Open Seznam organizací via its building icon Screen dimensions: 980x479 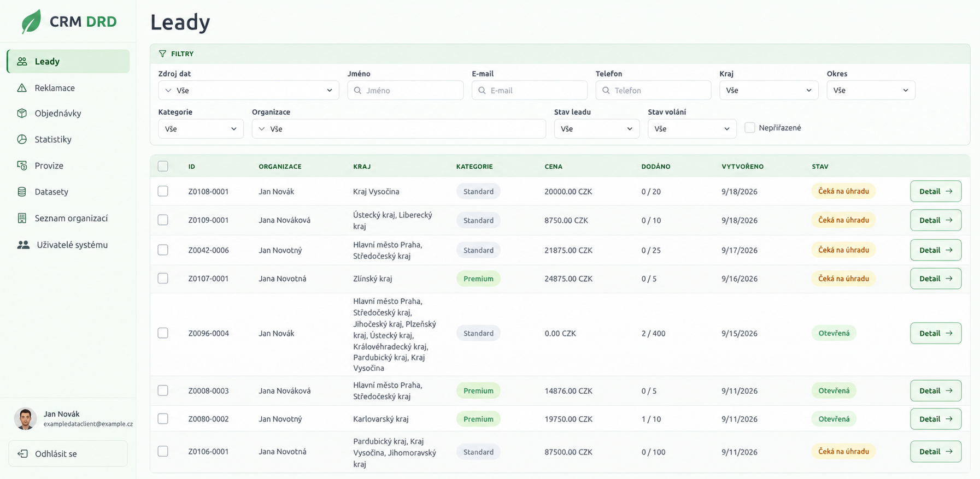(x=22, y=218)
